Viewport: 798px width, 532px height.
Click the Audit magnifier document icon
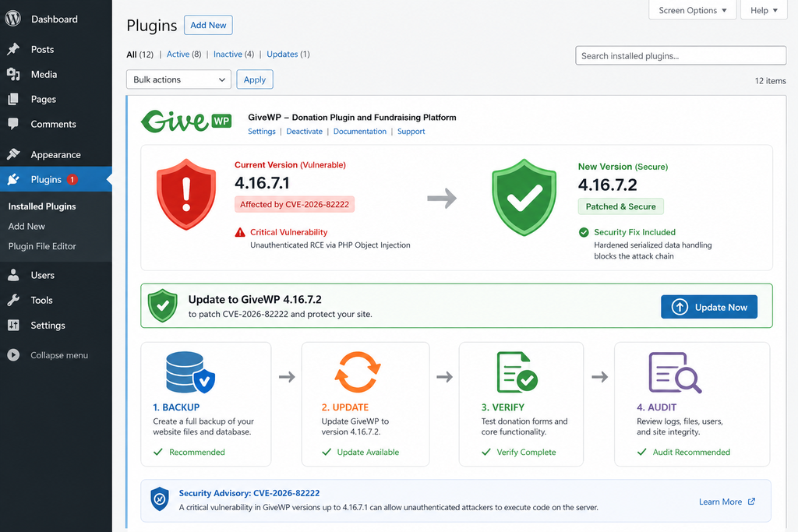click(675, 373)
